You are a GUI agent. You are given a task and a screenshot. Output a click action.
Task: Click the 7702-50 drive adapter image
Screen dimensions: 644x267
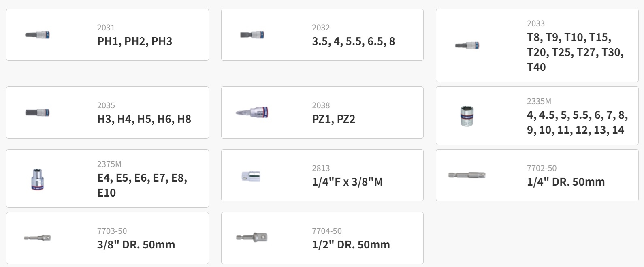pos(467,175)
